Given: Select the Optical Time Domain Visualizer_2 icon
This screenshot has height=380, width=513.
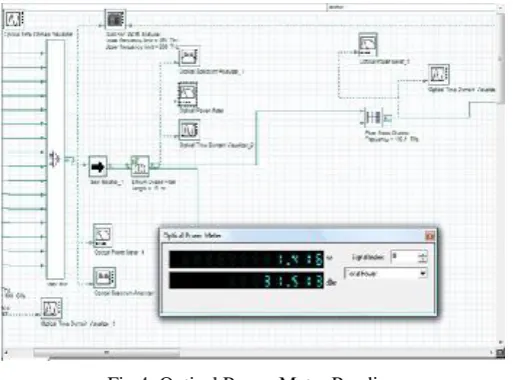Looking at the screenshot, I should pos(189,130).
